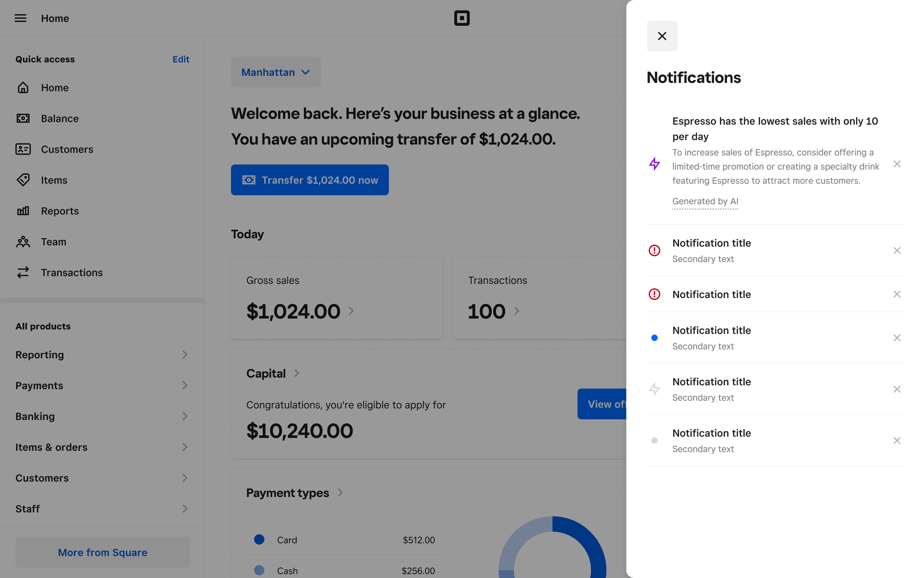Click Transfer $1,024.00 now button
This screenshot has height=578, width=924.
pyautogui.click(x=309, y=180)
